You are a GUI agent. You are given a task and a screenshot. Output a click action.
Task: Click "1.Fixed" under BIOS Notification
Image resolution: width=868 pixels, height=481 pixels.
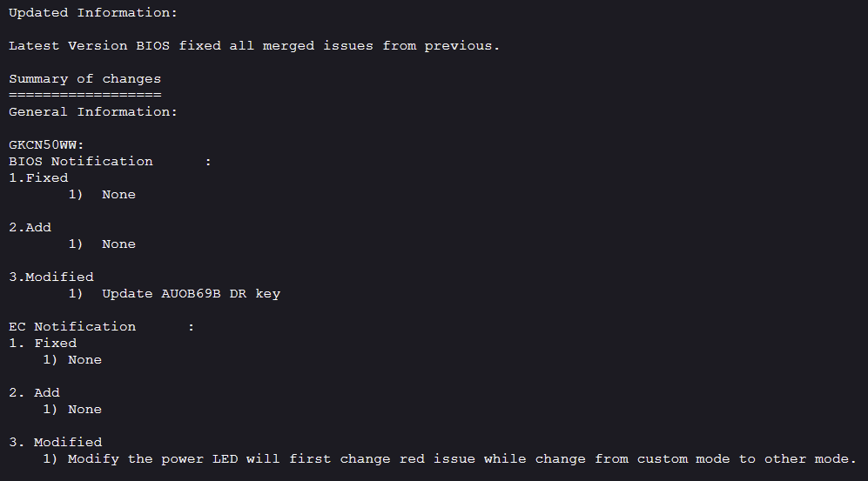click(38, 177)
